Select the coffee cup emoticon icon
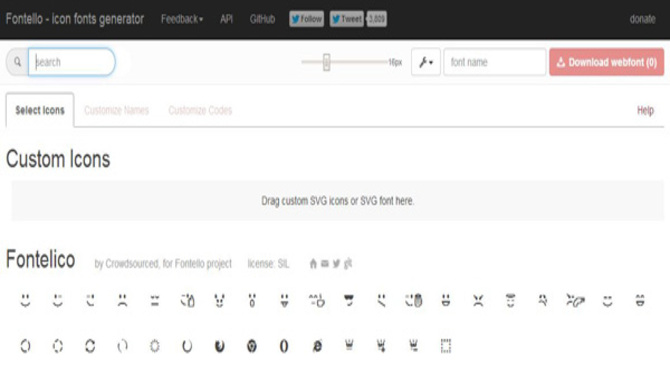 (x=317, y=300)
